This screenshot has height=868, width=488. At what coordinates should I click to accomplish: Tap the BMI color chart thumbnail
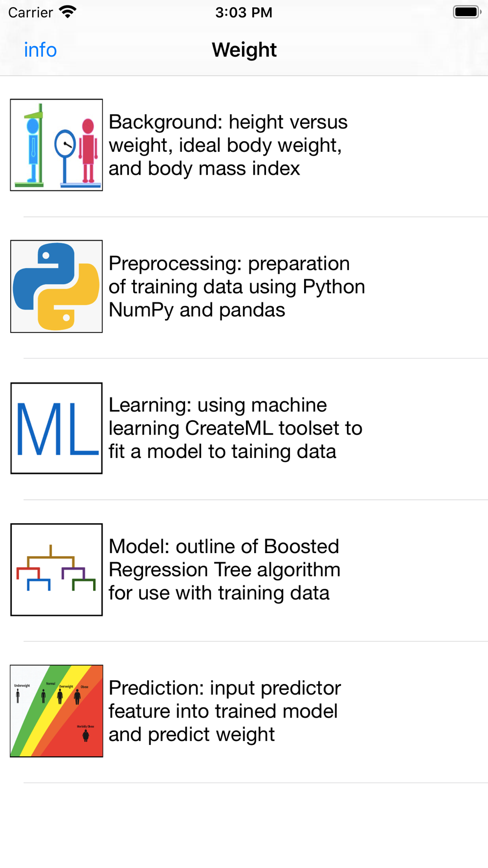coord(57,711)
